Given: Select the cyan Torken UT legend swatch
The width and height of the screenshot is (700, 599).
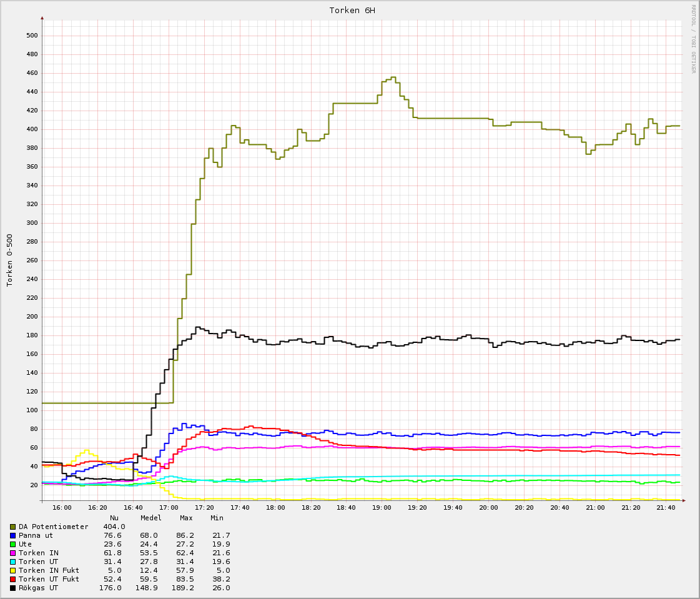Looking at the screenshot, I should [x=13, y=562].
